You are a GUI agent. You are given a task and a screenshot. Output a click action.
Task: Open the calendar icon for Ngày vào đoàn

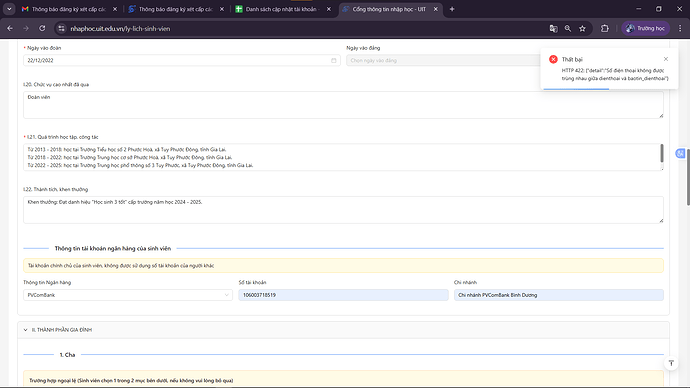point(334,60)
